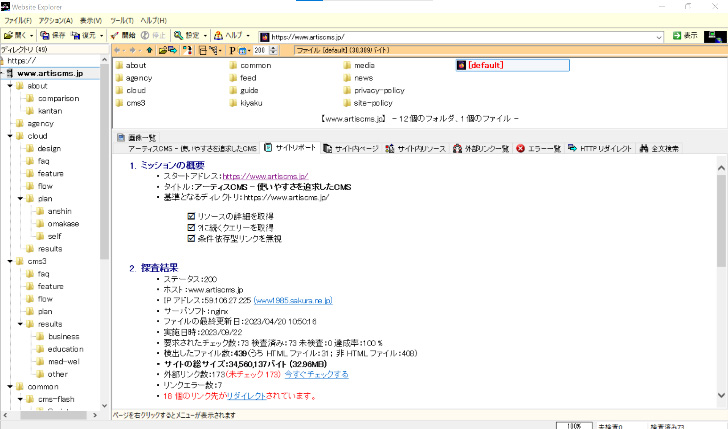Open the www1985.sakura.ne.jp link
The height and width of the screenshot is (429, 728).
[293, 300]
